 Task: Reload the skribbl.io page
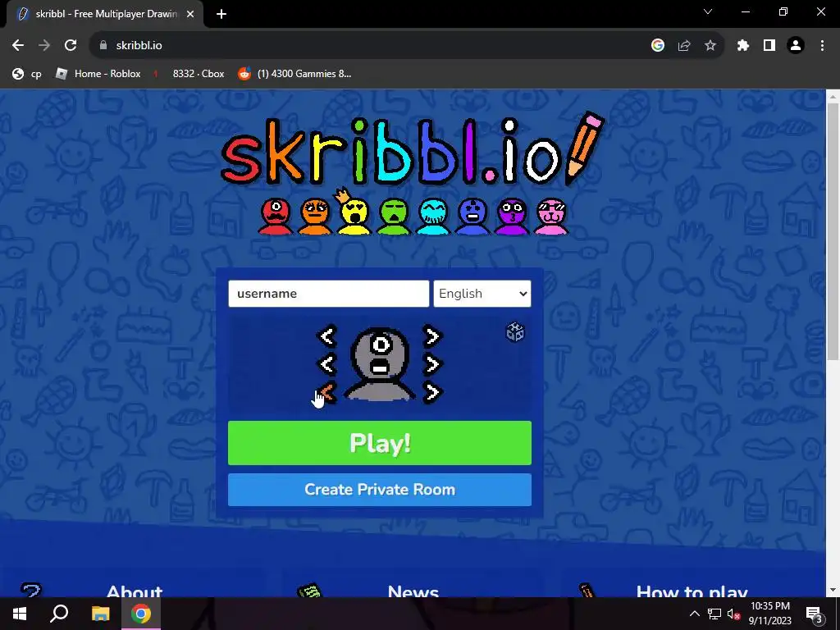tap(71, 46)
